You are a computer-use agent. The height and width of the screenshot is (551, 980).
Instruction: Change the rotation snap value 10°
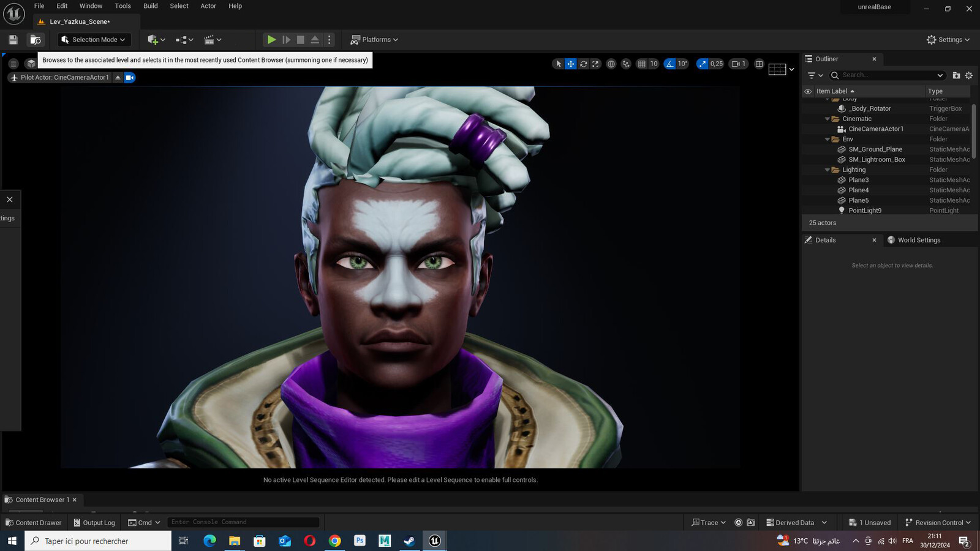682,64
